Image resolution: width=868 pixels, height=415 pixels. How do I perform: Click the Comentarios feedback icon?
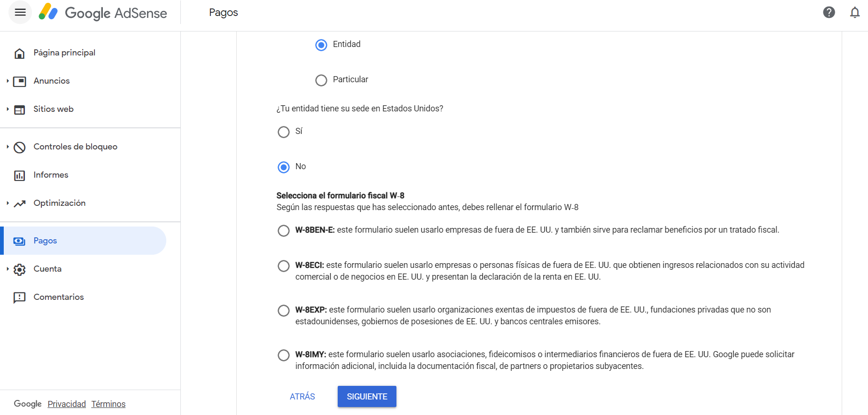20,298
